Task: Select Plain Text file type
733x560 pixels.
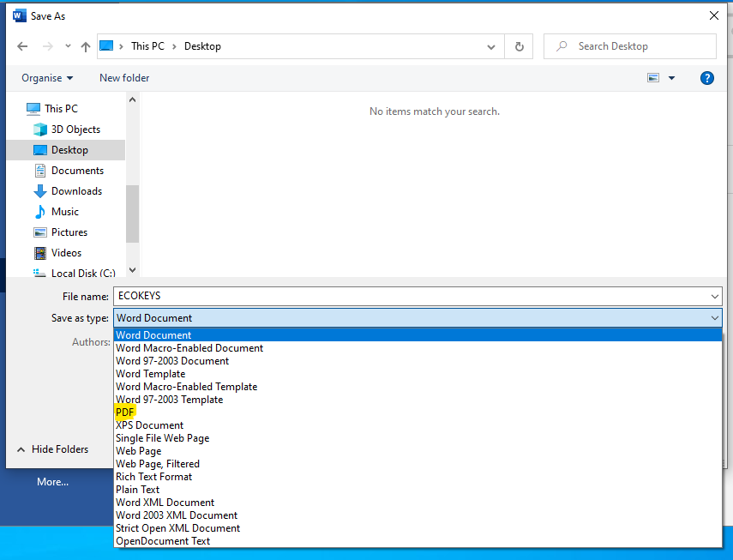Action: pyautogui.click(x=418, y=490)
